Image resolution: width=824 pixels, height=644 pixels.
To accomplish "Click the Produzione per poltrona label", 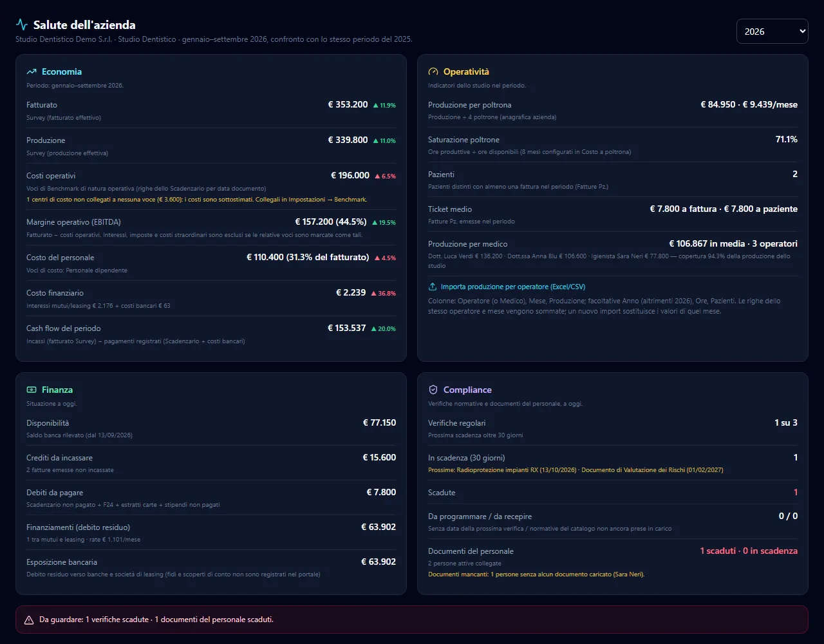I will point(469,105).
